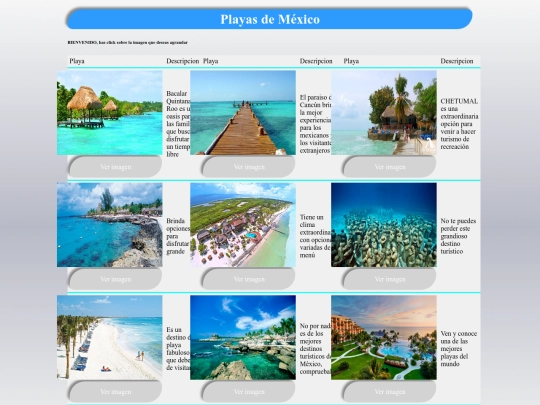Click Ver imagen under the aerial resort photo
Image resolution: width=540 pixels, height=405 pixels.
(x=249, y=279)
